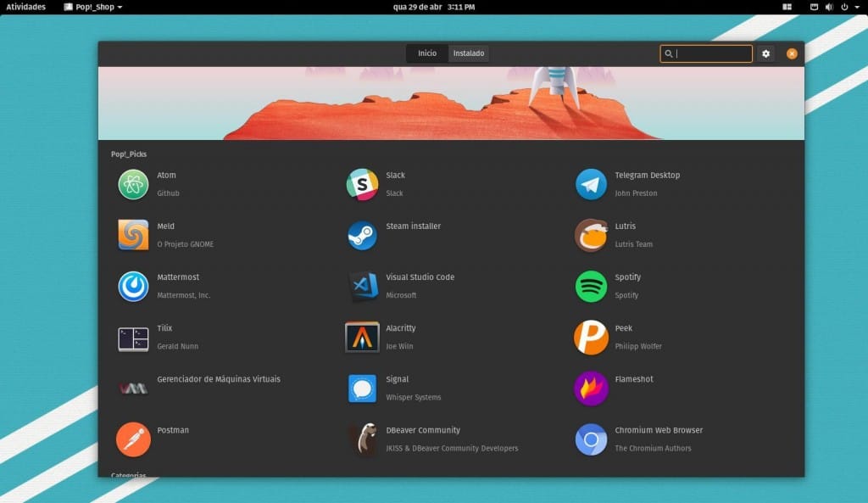The width and height of the screenshot is (868, 503).
Task: Open the Atom app icon
Action: pyautogui.click(x=132, y=183)
